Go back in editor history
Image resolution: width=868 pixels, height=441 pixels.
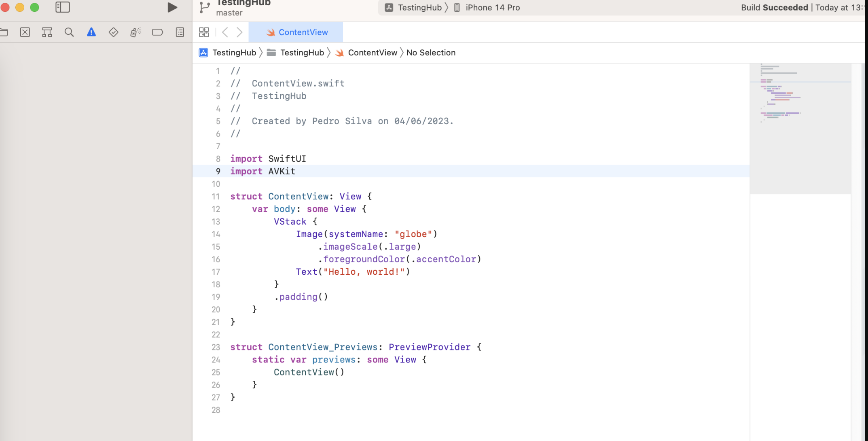225,32
